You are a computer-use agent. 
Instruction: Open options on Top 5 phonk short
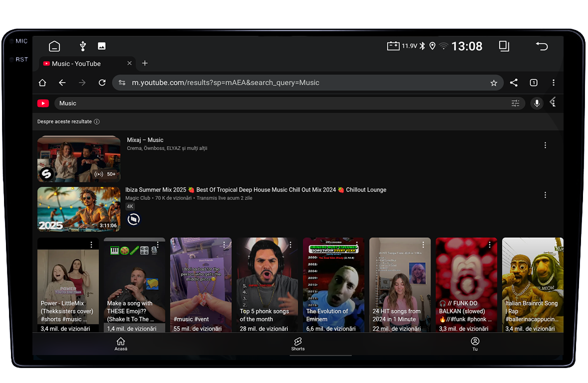[x=291, y=244]
